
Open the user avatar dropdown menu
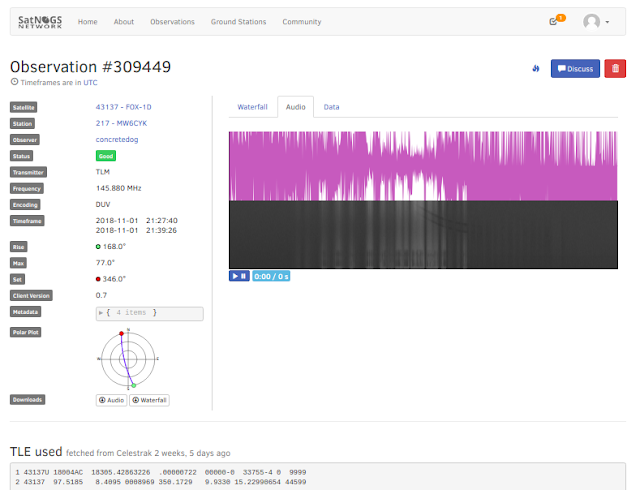click(596, 22)
